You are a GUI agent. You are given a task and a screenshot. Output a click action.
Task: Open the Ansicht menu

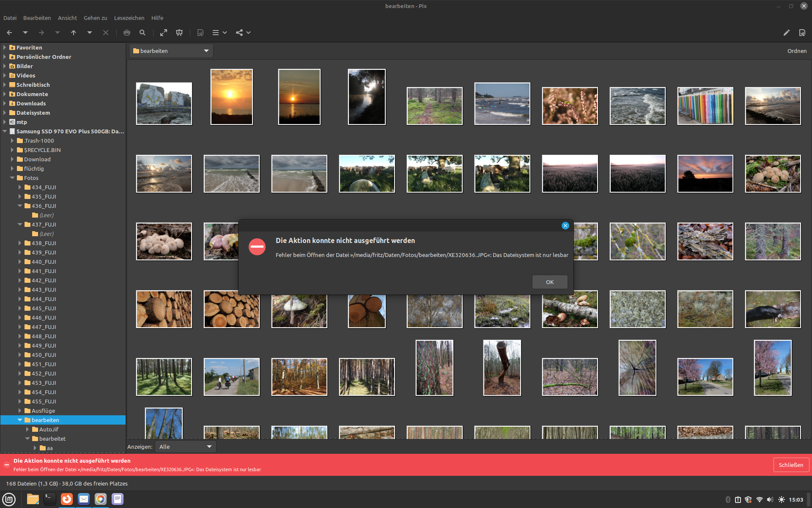click(67, 17)
